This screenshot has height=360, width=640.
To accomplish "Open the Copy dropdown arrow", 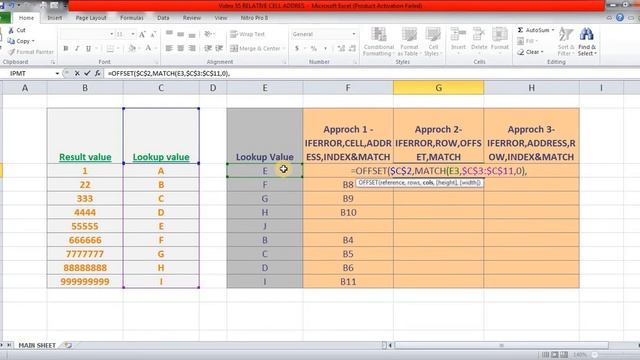I will 33,41.
